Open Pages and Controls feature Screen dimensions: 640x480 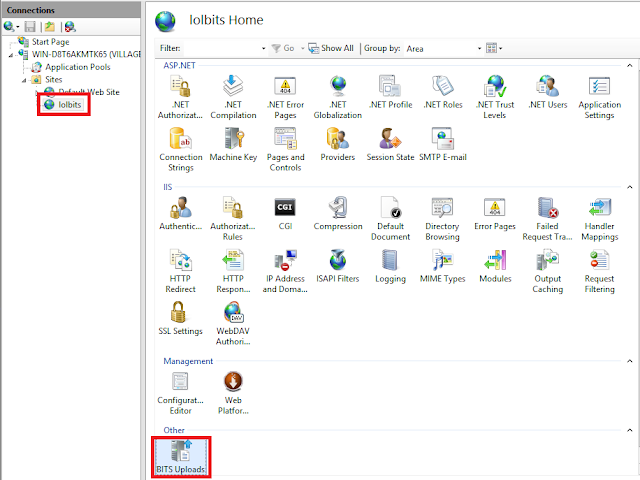(285, 150)
